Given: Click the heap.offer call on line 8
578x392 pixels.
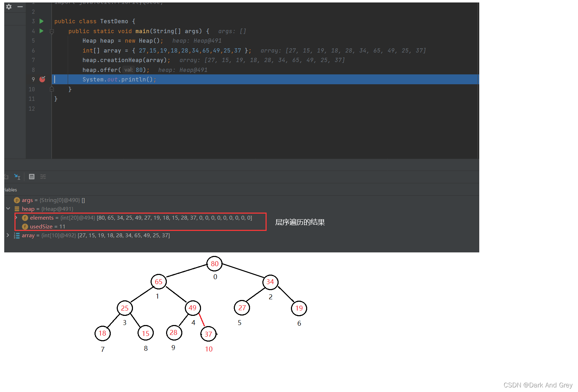Looking at the screenshot, I should tap(116, 70).
